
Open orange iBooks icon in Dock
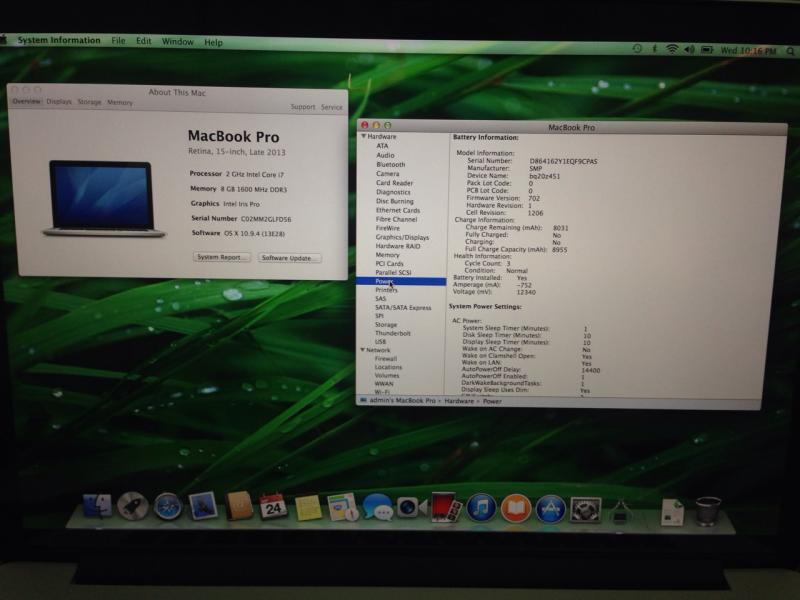(x=515, y=509)
